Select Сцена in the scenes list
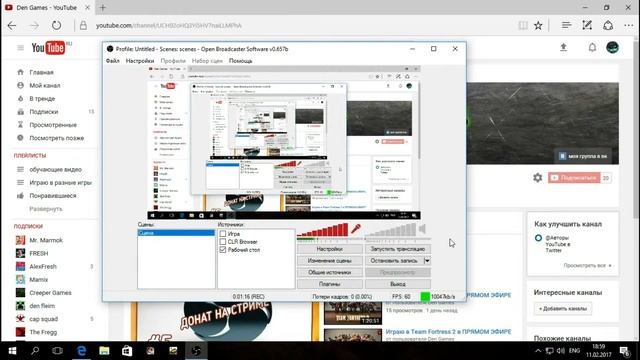 click(x=176, y=233)
